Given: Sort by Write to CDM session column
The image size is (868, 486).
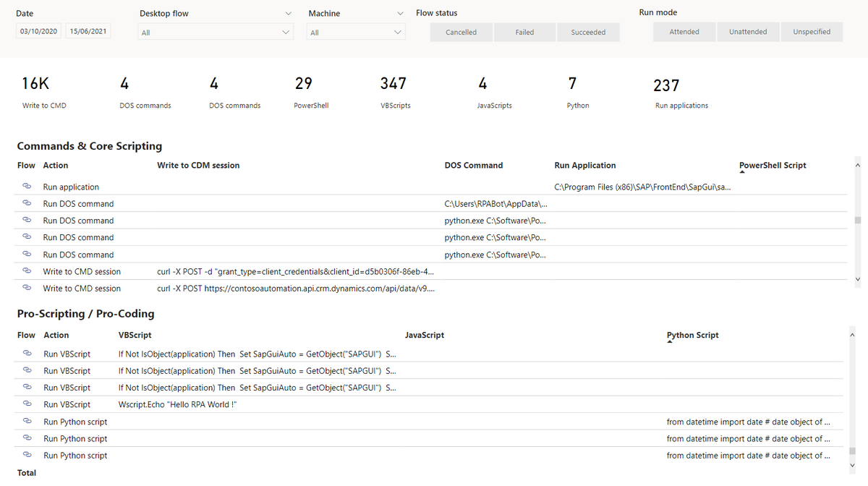Looking at the screenshot, I should pyautogui.click(x=198, y=165).
